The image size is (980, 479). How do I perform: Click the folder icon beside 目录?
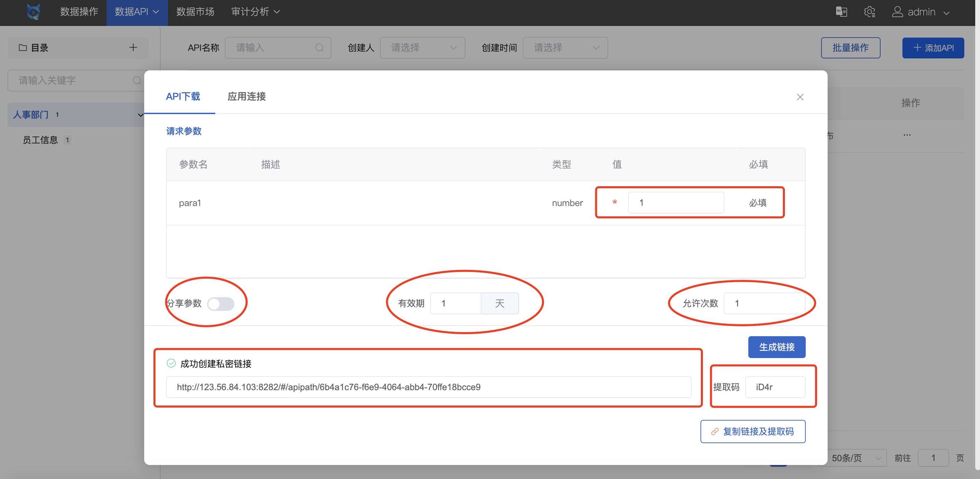pyautogui.click(x=23, y=47)
